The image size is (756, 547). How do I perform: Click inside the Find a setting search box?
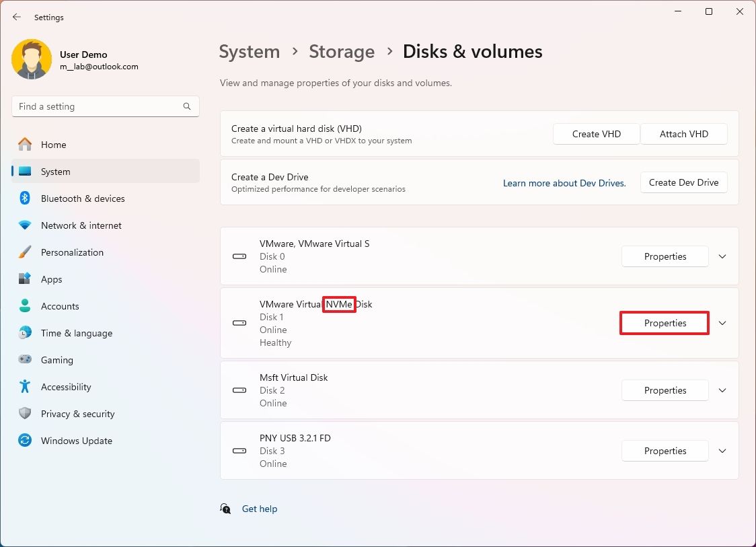coord(105,106)
